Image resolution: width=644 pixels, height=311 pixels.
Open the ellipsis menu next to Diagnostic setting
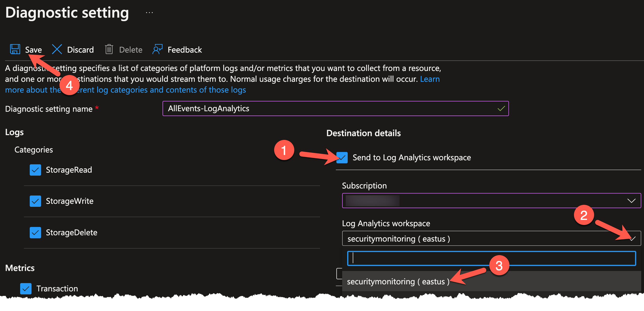click(x=149, y=12)
